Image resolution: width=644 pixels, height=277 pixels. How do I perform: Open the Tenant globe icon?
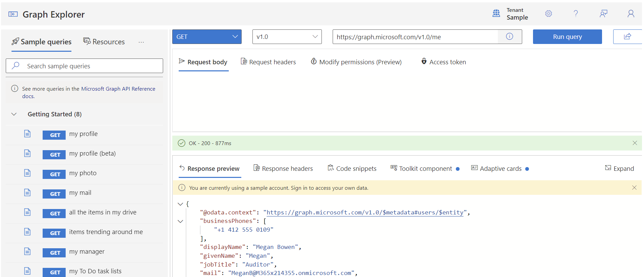496,13
